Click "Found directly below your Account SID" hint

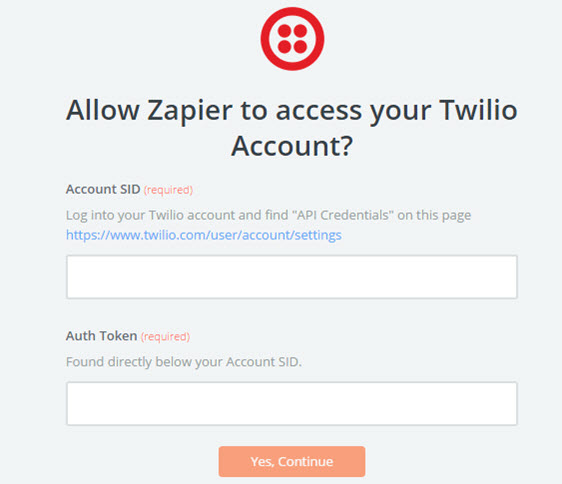pyautogui.click(x=184, y=362)
